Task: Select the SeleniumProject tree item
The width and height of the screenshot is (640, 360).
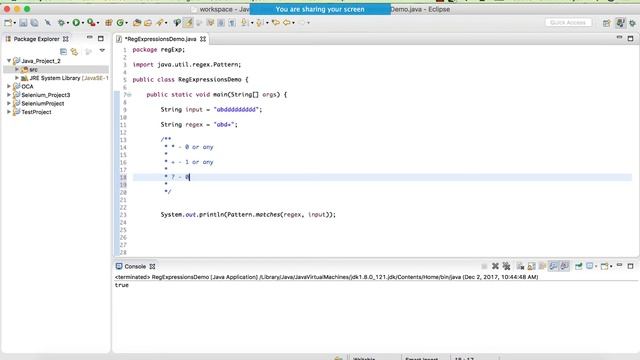Action: [x=42, y=103]
